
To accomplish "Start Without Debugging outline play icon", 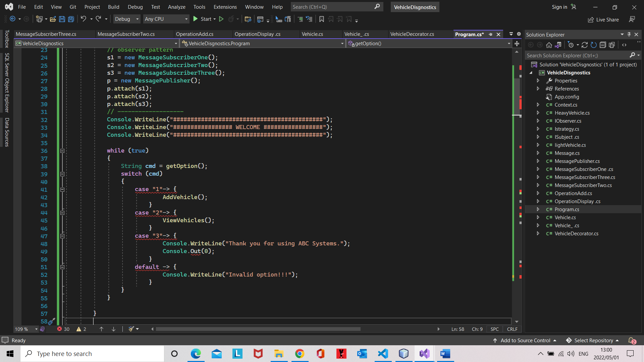I will [221, 19].
